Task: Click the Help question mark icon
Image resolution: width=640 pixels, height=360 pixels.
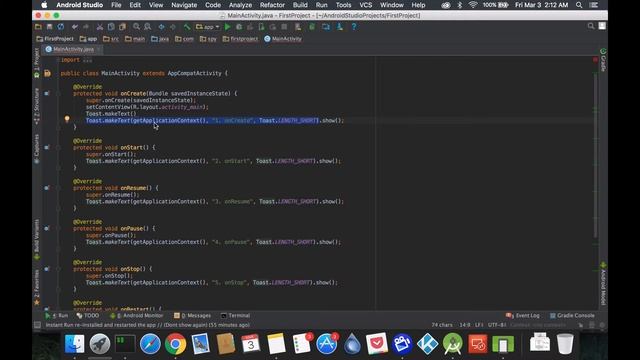Action: coord(354,27)
